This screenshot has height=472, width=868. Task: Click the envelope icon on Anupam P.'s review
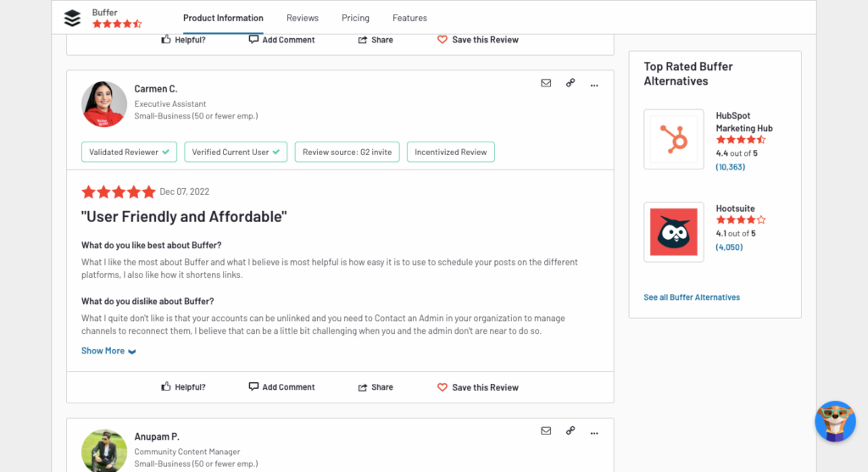click(546, 430)
